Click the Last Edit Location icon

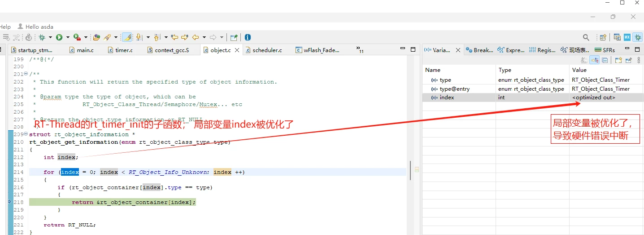(x=174, y=37)
